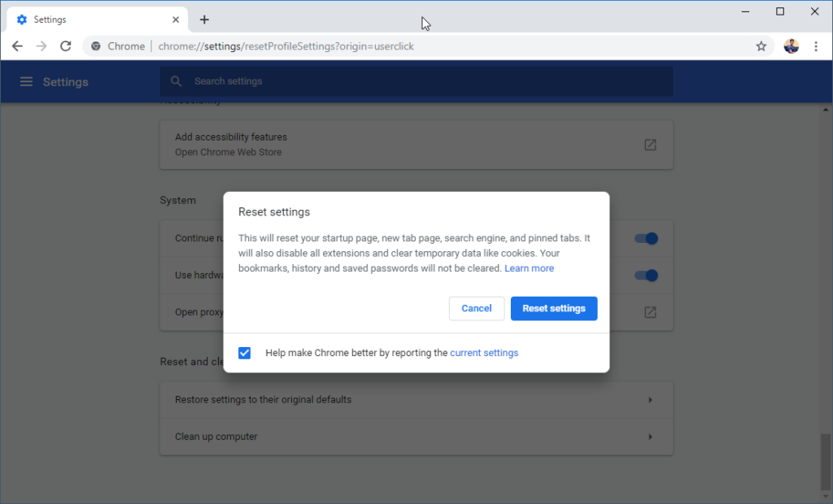Viewport: 833px width, 504px height.
Task: Disable the Use hardware acceleration toggle
Action: tap(645, 275)
